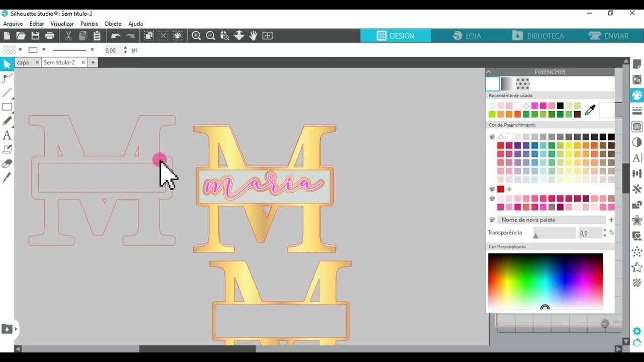Click the Nome da nova paleta field

(552, 220)
